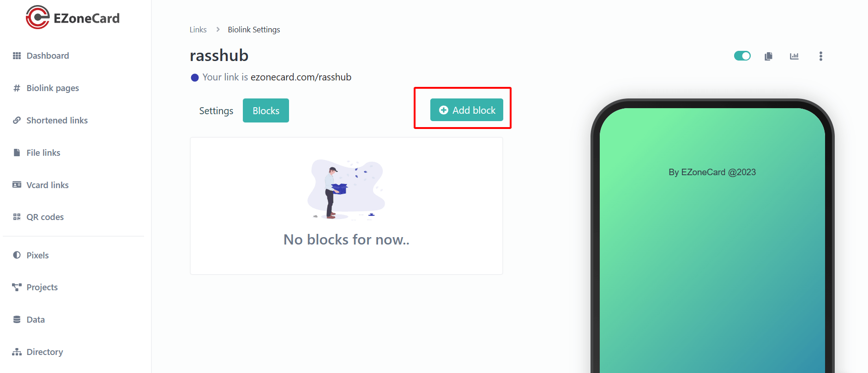The width and height of the screenshot is (868, 373).
Task: Open ezonecard.com/rasshub link
Action: pyautogui.click(x=301, y=77)
